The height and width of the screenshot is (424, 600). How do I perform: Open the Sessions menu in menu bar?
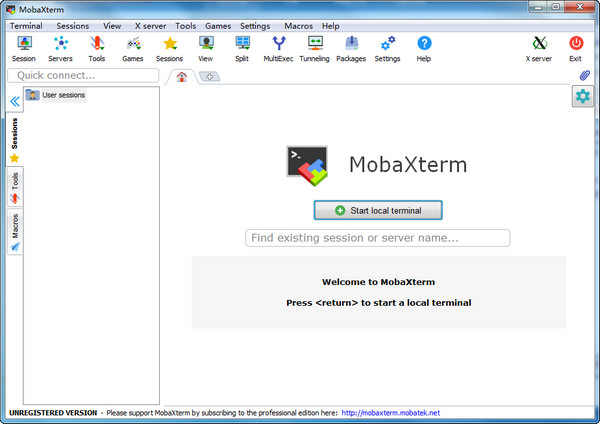(73, 26)
